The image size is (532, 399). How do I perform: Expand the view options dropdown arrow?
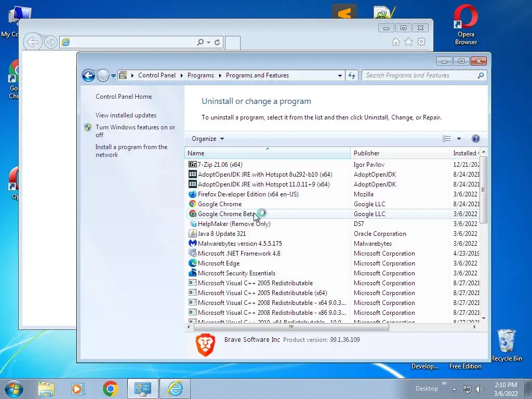click(x=459, y=138)
